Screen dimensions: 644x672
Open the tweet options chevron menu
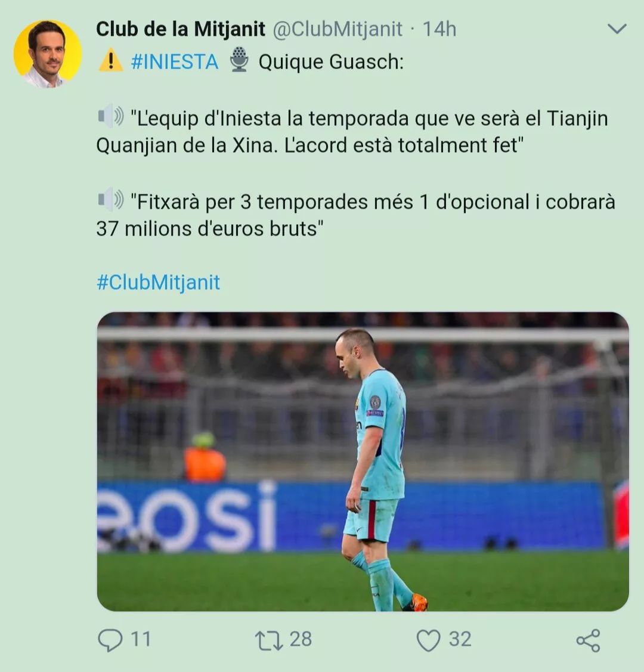click(617, 29)
